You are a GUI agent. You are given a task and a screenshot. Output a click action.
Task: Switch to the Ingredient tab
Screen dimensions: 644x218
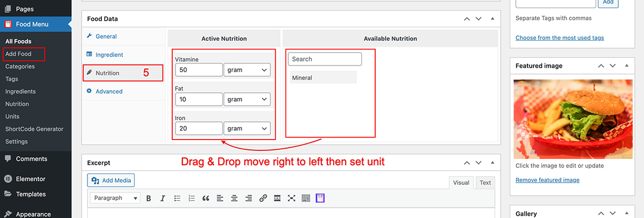[109, 55]
